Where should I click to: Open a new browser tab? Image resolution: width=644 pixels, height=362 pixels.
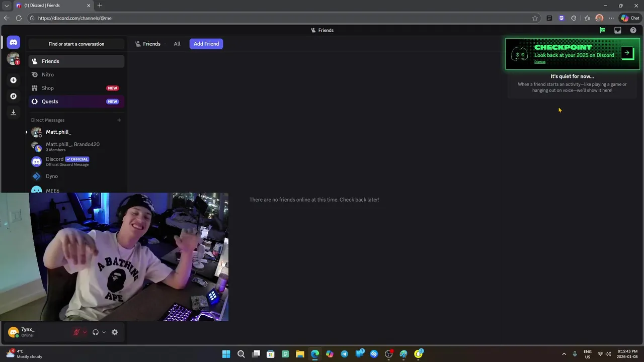(x=100, y=6)
